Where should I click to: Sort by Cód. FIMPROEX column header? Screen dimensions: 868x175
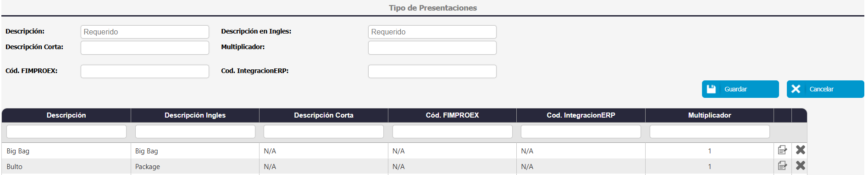452,115
